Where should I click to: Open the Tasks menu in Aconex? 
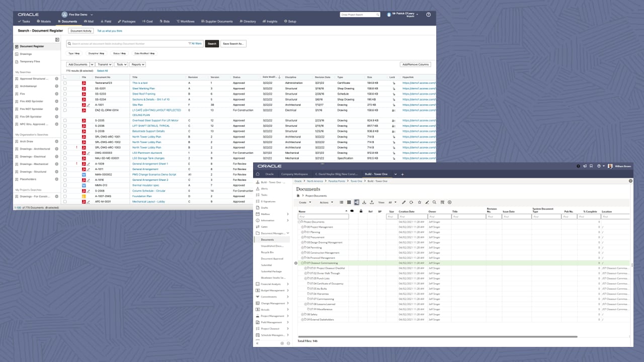tap(24, 22)
